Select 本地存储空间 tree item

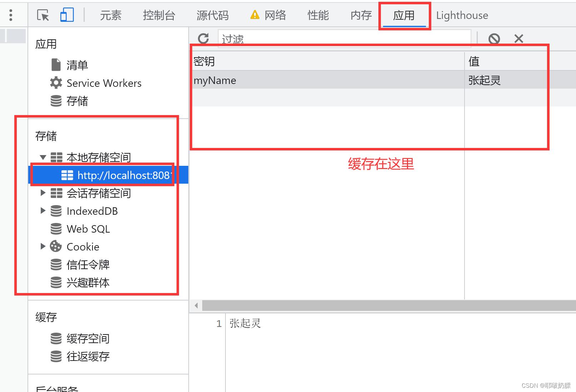pos(99,157)
